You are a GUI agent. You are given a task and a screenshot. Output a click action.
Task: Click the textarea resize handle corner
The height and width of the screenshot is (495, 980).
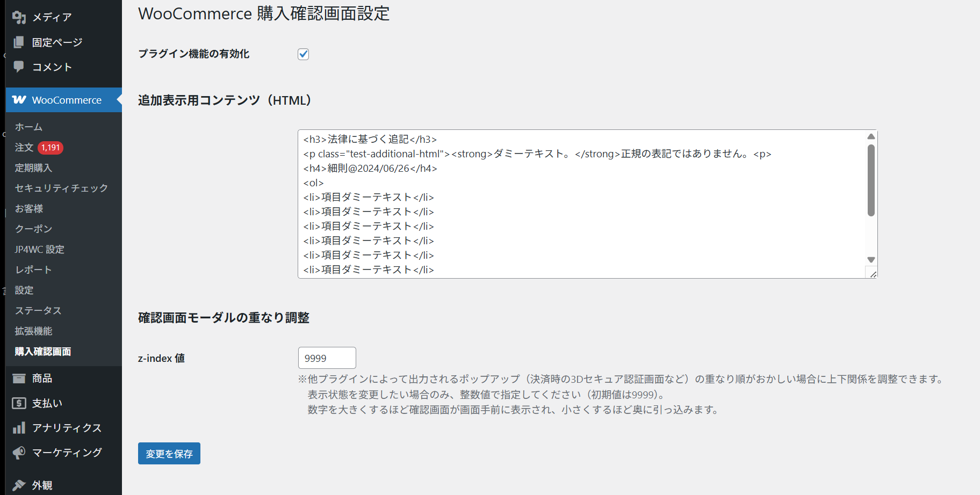[873, 274]
